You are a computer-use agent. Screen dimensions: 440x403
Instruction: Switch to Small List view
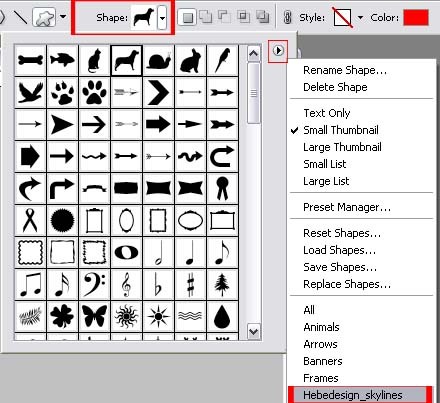tap(325, 164)
